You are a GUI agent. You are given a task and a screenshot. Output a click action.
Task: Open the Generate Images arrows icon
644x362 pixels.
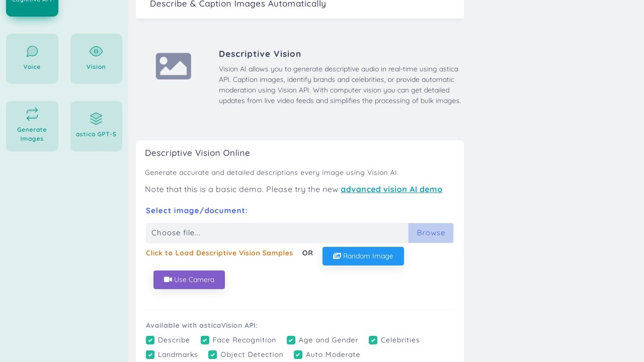(x=32, y=114)
